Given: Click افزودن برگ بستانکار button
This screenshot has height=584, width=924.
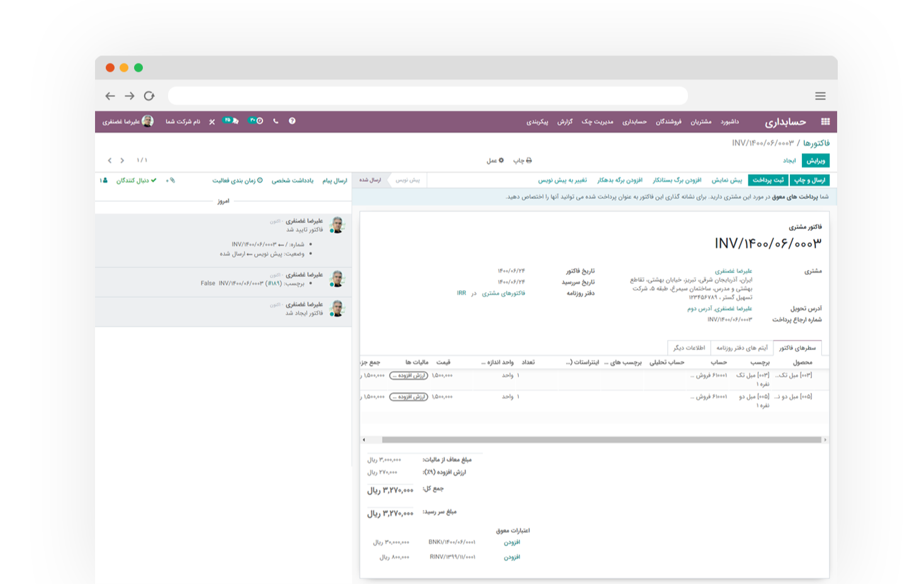Looking at the screenshot, I should click(x=677, y=180).
